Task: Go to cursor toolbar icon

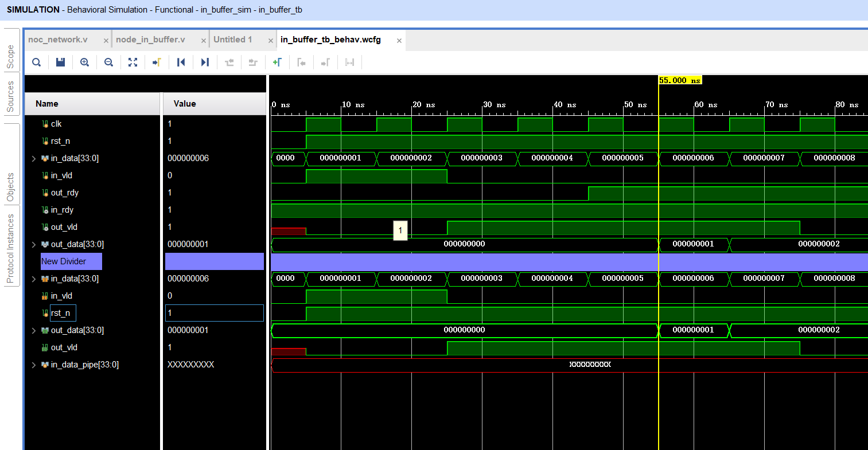Action: pyautogui.click(x=157, y=62)
